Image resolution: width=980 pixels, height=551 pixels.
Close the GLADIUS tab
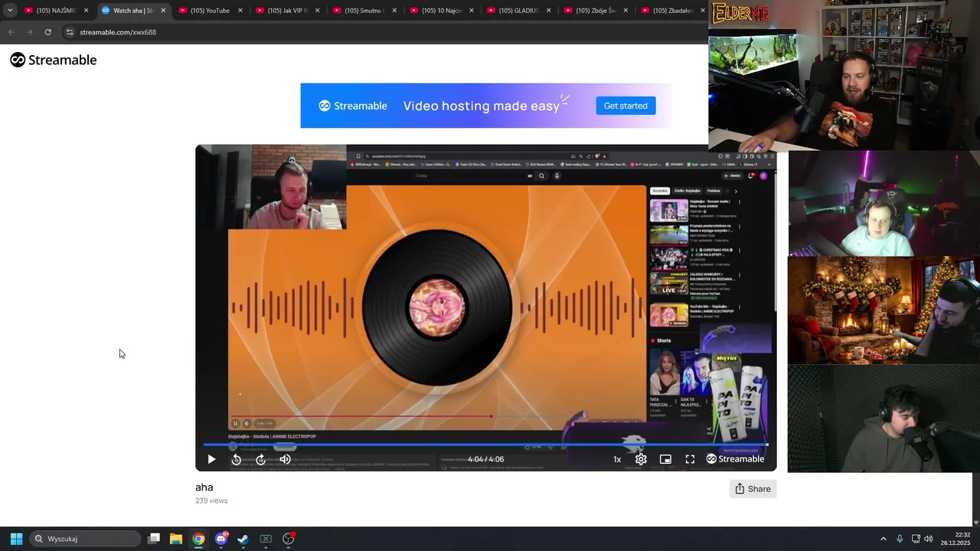coord(548,11)
